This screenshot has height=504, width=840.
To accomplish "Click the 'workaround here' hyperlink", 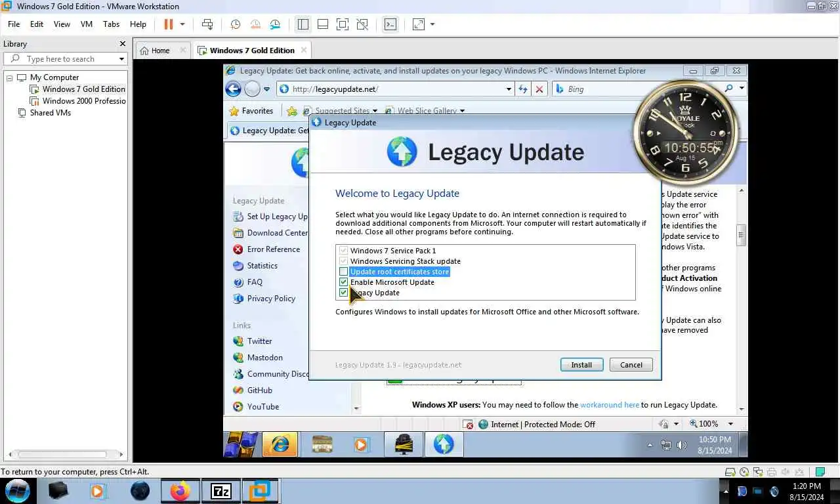I will (610, 405).
